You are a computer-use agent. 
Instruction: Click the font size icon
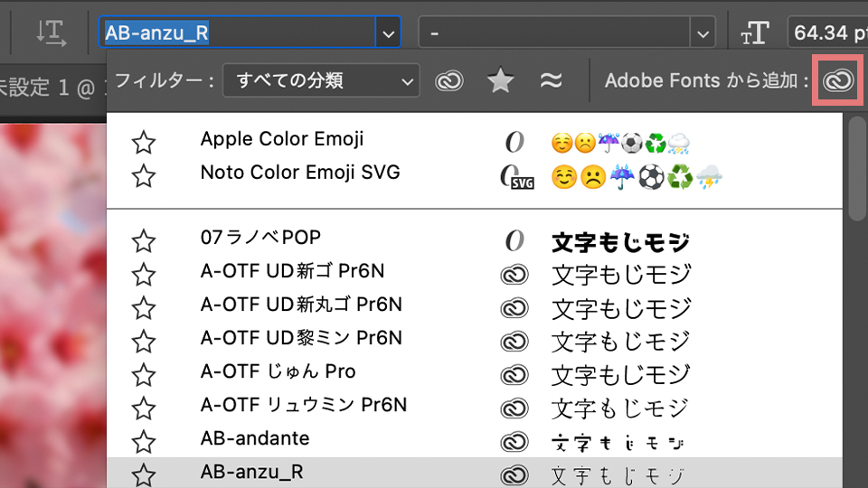(754, 33)
